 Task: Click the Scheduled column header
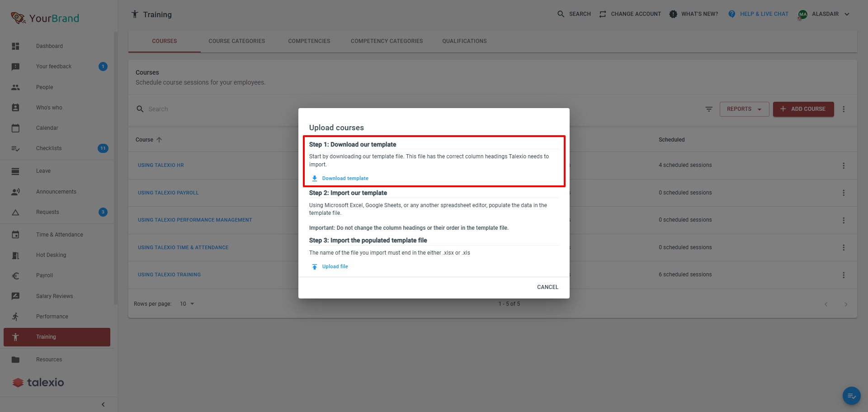(672, 140)
